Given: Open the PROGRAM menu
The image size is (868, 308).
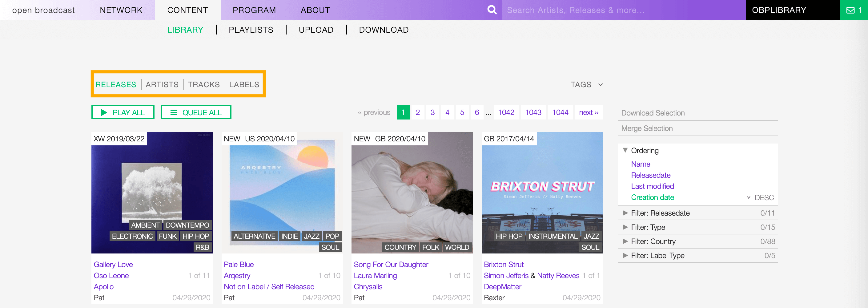Looking at the screenshot, I should (254, 10).
